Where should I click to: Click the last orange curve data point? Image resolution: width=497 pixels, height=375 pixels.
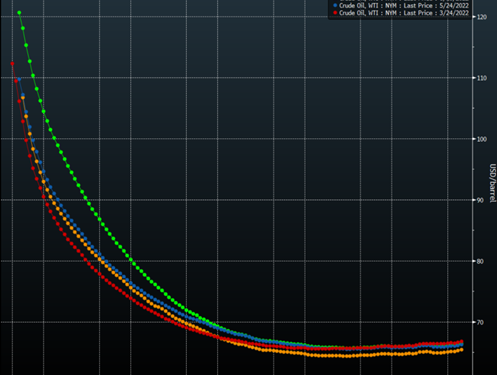[x=462, y=350]
